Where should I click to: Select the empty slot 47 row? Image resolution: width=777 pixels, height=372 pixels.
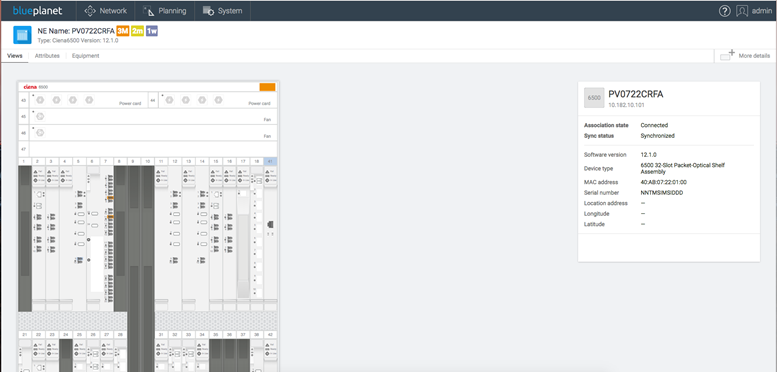[x=153, y=149]
